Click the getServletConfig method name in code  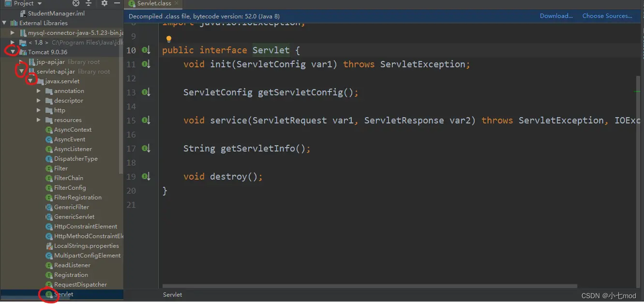[300, 92]
